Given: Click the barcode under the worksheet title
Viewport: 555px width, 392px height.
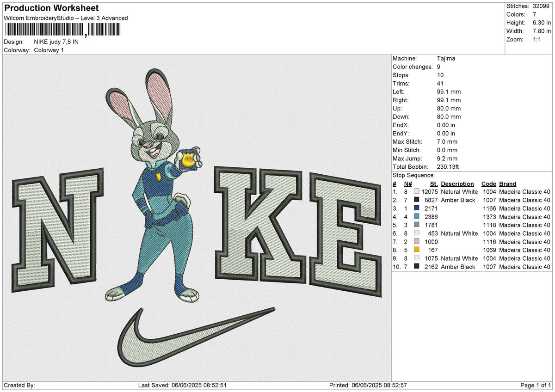Looking at the screenshot, I should [x=62, y=31].
